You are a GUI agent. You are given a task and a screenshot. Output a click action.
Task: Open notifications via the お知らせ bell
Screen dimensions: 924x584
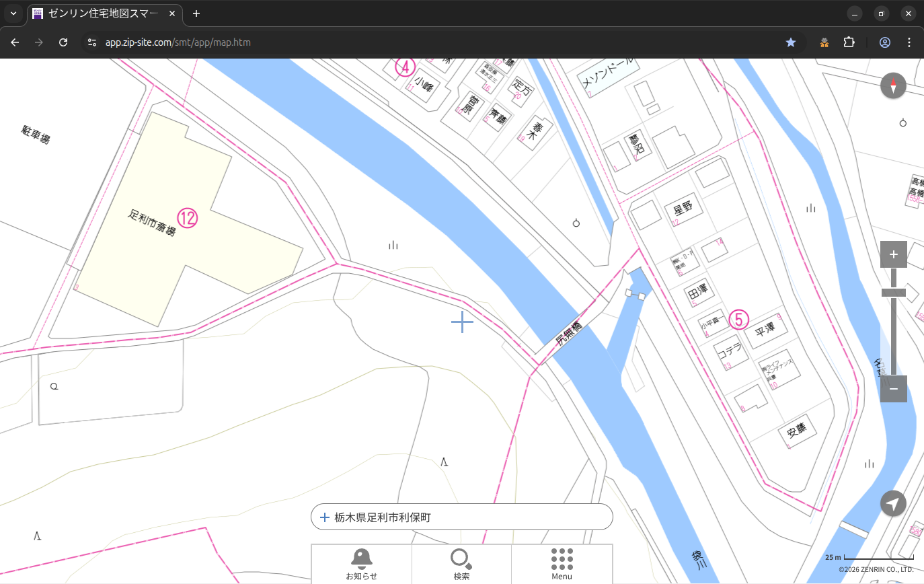(362, 563)
